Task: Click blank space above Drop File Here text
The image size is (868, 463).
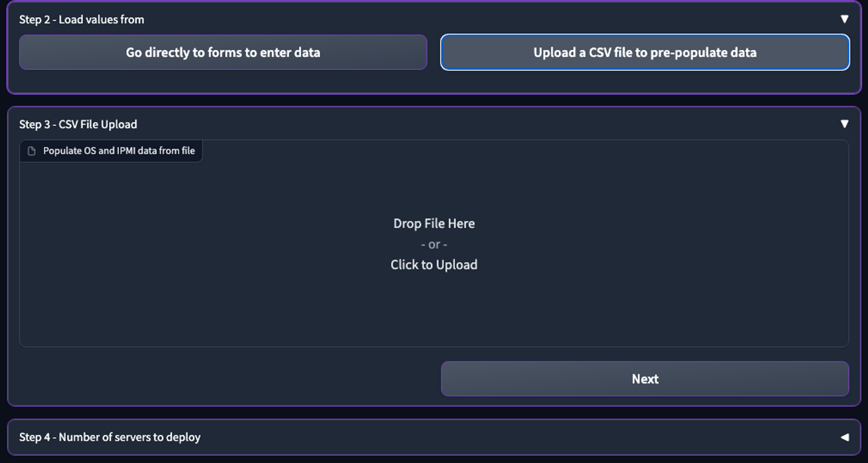Action: click(434, 187)
